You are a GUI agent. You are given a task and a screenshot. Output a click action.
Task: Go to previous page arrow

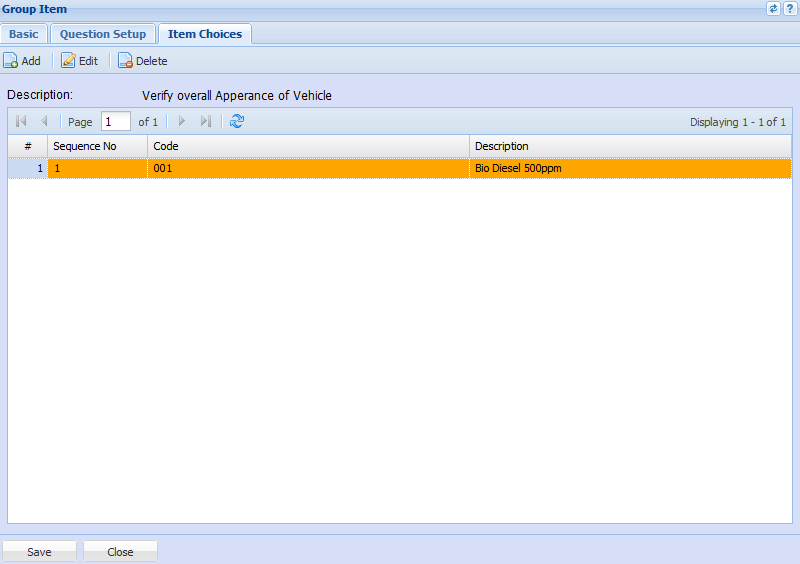[44, 121]
